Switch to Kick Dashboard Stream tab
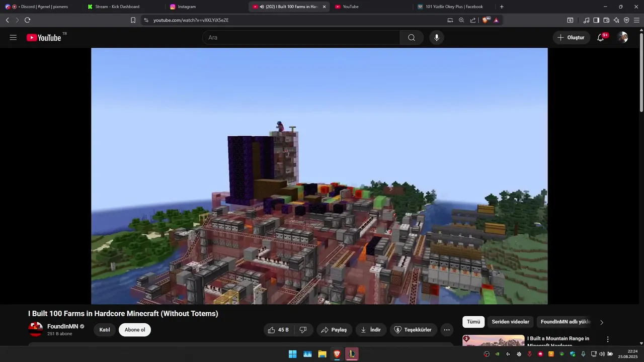 tap(122, 7)
